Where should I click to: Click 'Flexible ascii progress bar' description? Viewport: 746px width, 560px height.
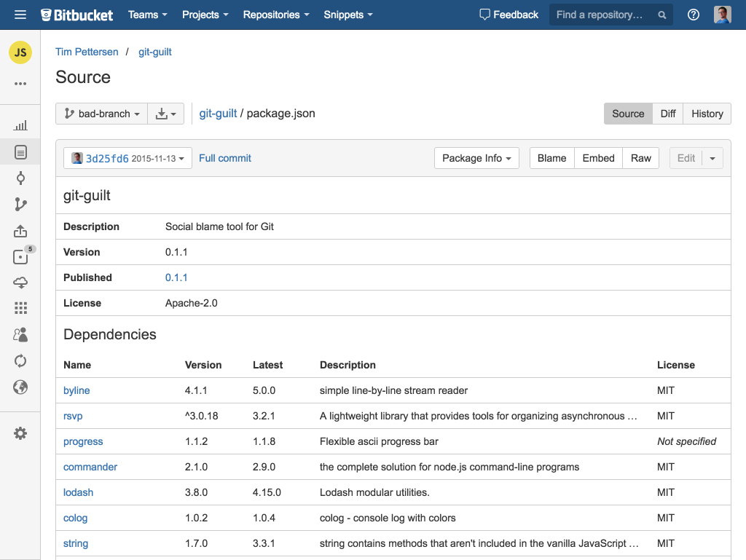pos(379,441)
